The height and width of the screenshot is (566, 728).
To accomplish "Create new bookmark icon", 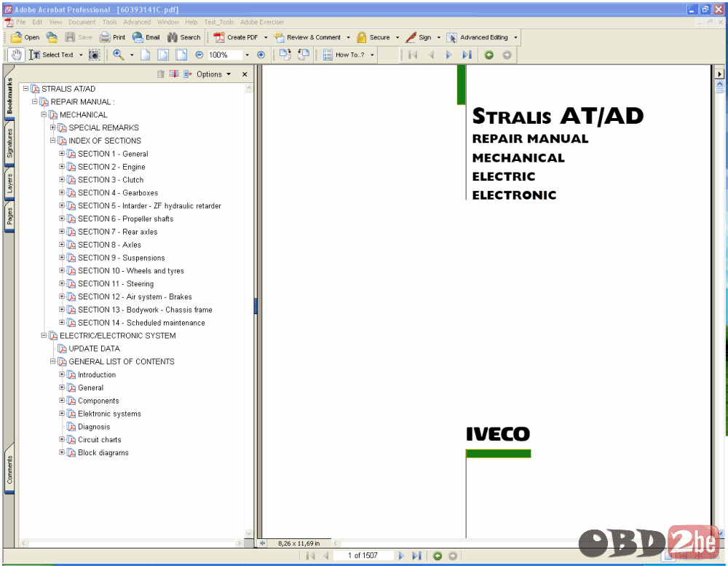I will tap(174, 74).
